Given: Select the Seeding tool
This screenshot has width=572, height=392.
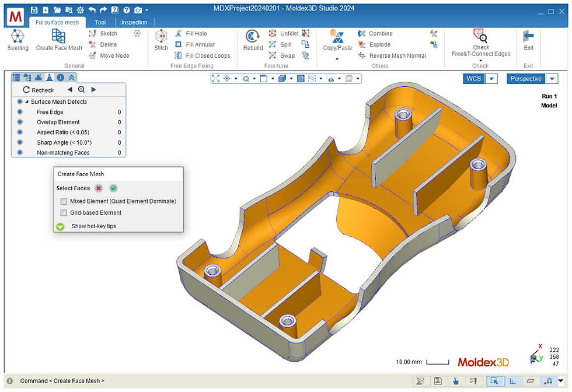Looking at the screenshot, I should point(18,40).
